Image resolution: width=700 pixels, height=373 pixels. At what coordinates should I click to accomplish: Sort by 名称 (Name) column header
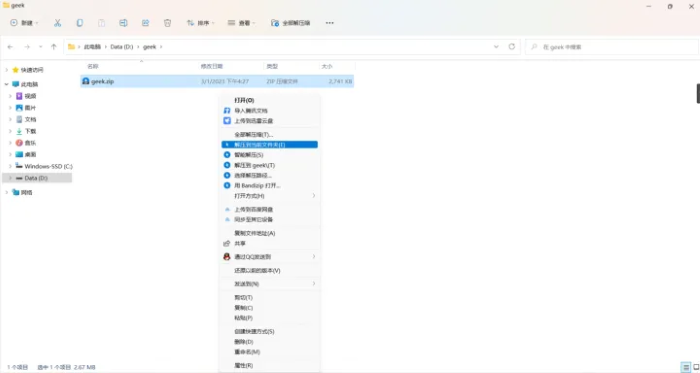coord(92,66)
